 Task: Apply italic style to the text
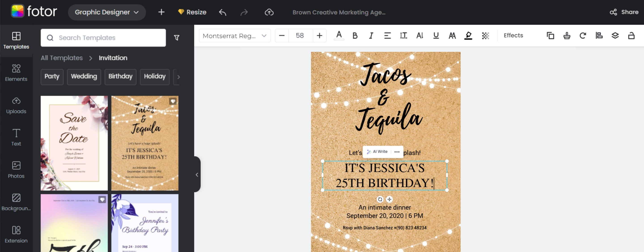point(371,36)
